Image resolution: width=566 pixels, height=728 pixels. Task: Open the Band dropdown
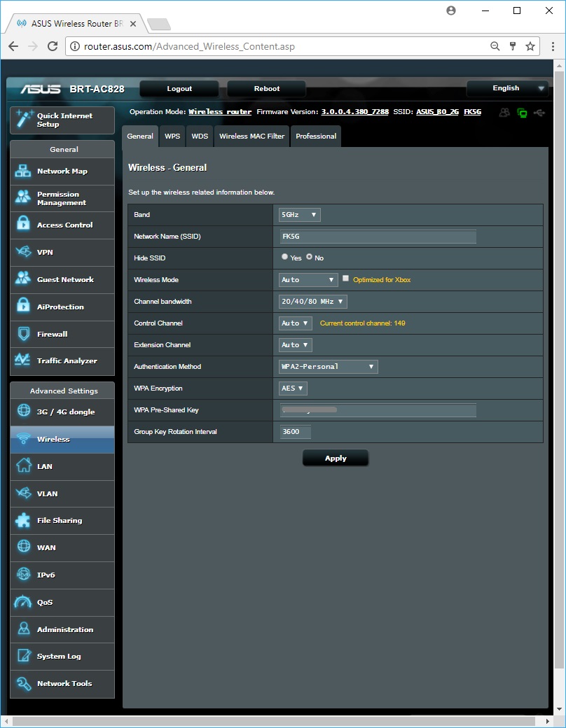click(x=299, y=215)
